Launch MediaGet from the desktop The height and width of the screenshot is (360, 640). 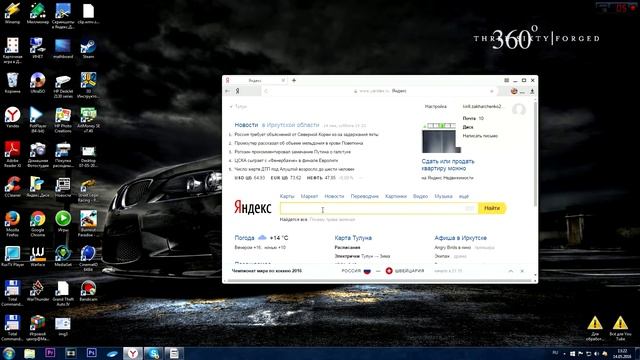63,256
